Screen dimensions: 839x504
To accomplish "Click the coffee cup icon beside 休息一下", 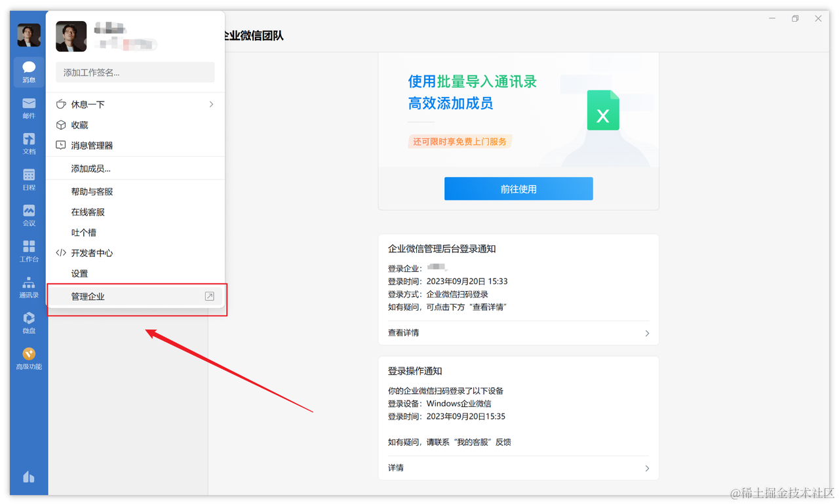I will (61, 104).
